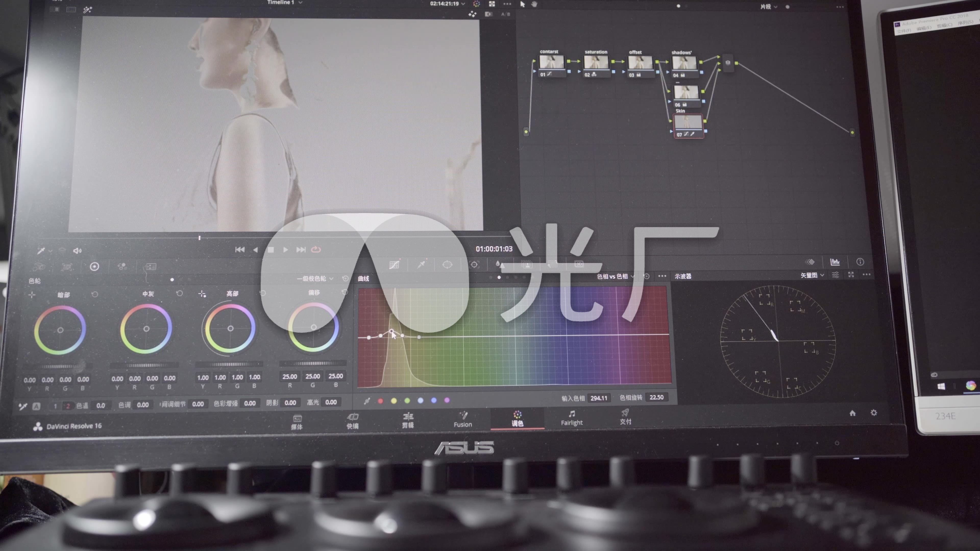This screenshot has width=980, height=551.
Task: Play the clip forward
Action: pos(285,249)
